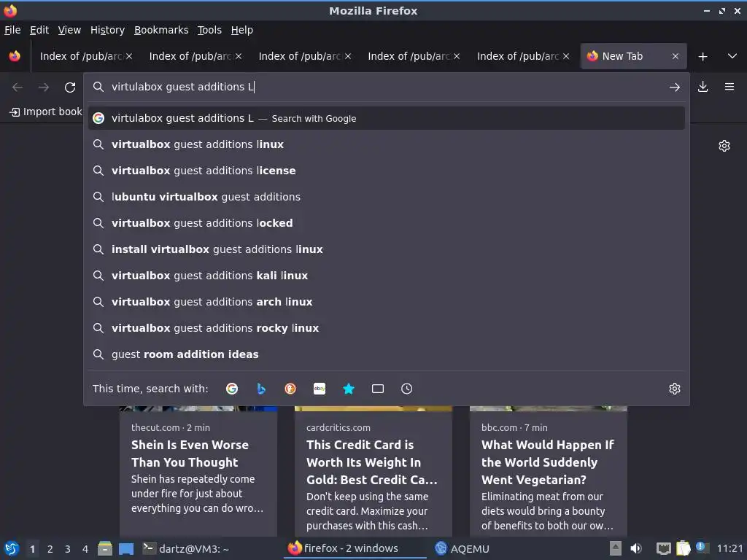Image resolution: width=747 pixels, height=560 pixels.
Task: Choose suggestion 'virtualbox guest additions kali linux'
Action: point(387,275)
